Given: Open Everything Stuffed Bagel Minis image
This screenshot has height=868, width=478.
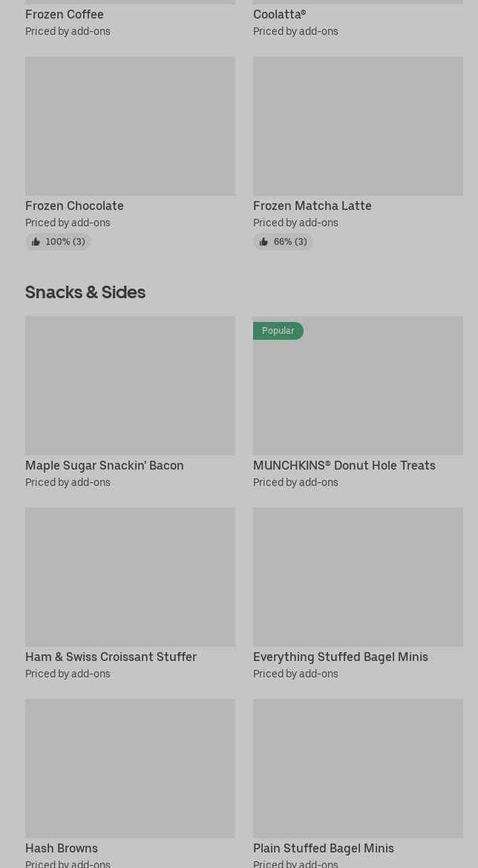Looking at the screenshot, I should pyautogui.click(x=358, y=577).
